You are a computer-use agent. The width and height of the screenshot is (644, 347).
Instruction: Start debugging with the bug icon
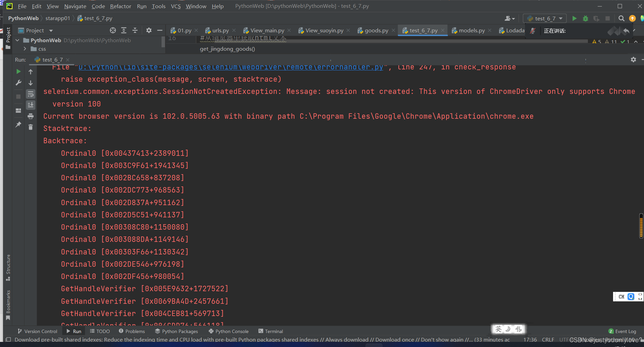tap(585, 18)
